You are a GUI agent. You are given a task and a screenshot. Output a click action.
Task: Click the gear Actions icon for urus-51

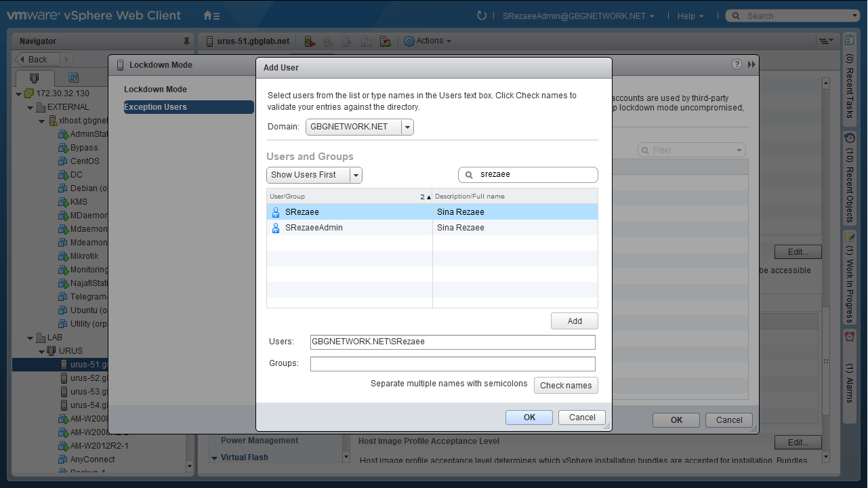pyautogui.click(x=409, y=41)
